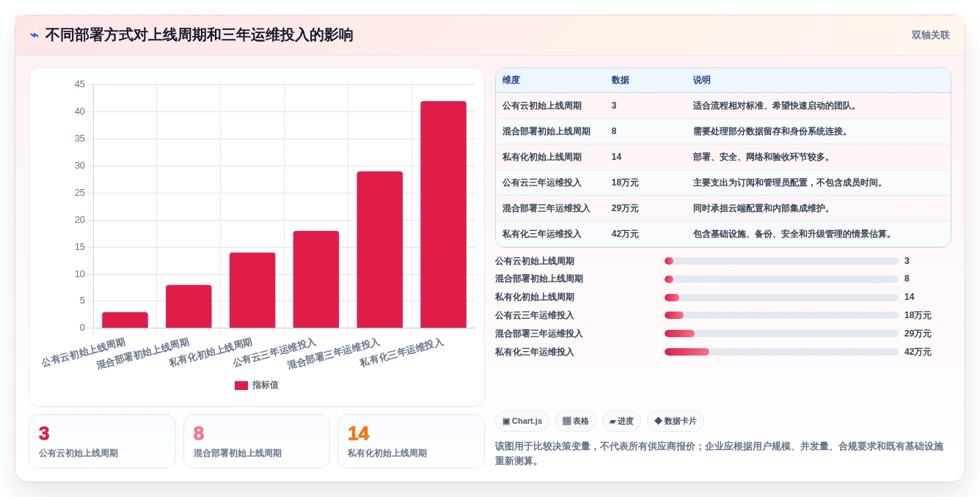The height and width of the screenshot is (497, 980).
Task: Click the chart title 不同部署方式对上线周期和三年运维投入的影响
Action: coord(199,35)
